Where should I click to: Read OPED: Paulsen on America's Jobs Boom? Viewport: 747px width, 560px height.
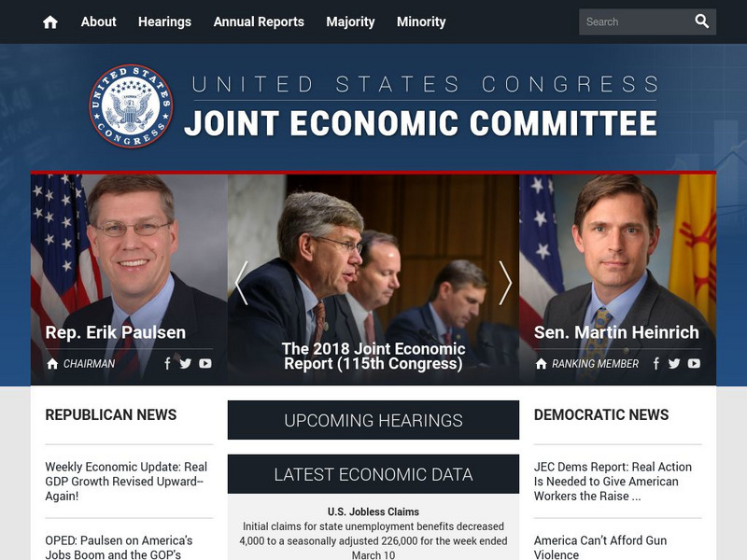(x=120, y=548)
